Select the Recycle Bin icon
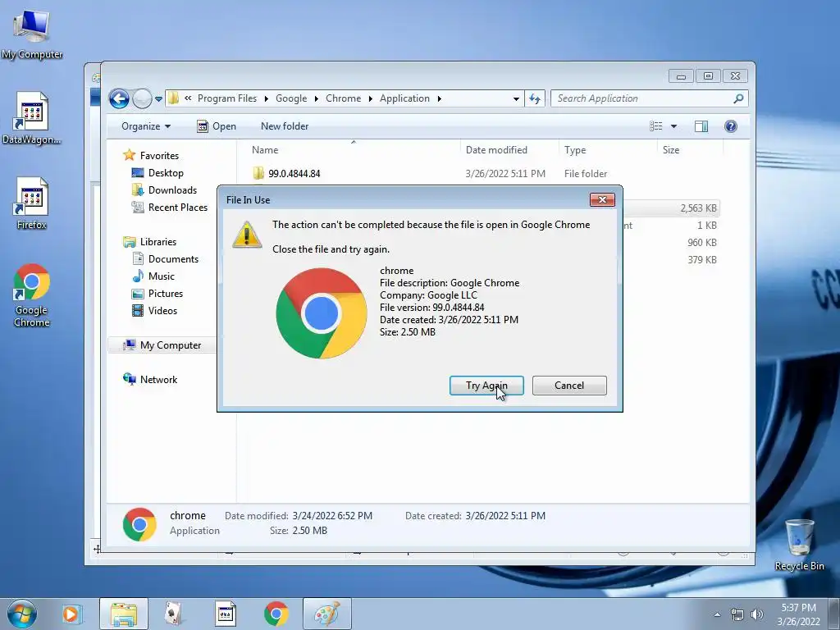 [x=799, y=545]
